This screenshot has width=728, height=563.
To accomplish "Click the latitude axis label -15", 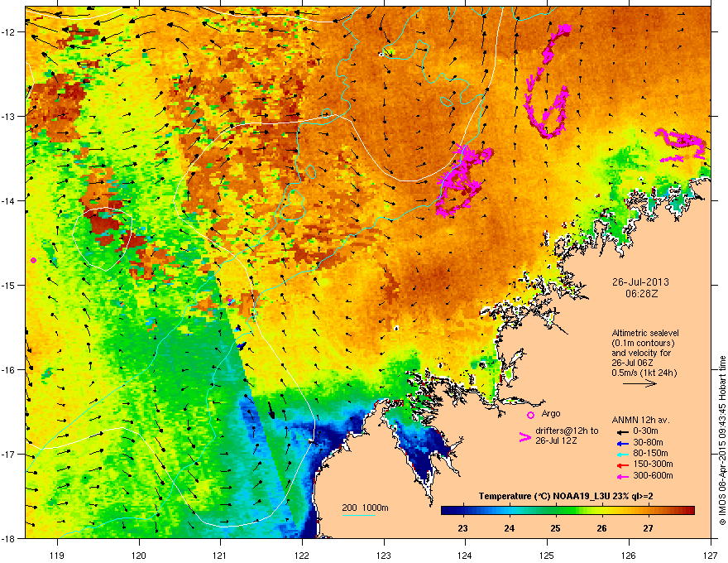I will [9, 285].
